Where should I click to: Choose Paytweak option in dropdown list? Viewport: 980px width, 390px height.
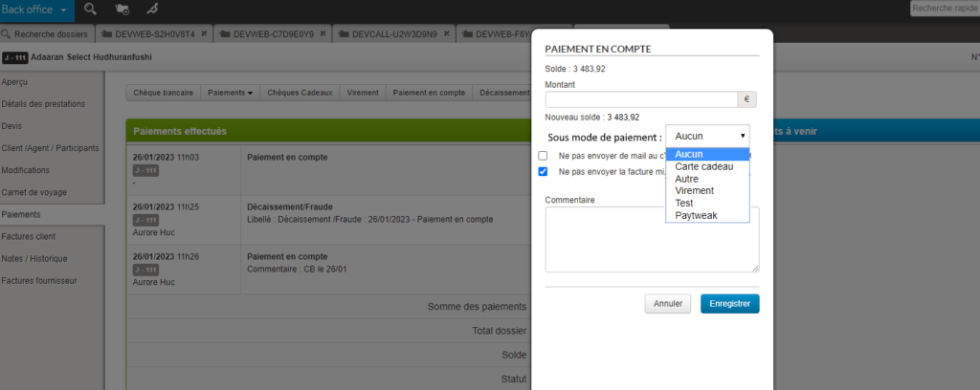[x=696, y=216]
